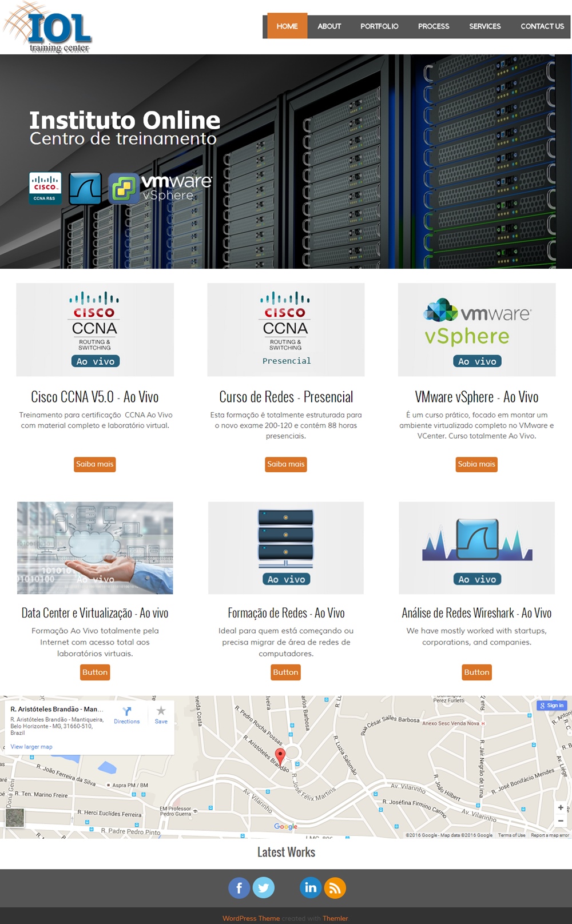
Task: Open the Facebook social icon in footer
Action: coord(239,888)
